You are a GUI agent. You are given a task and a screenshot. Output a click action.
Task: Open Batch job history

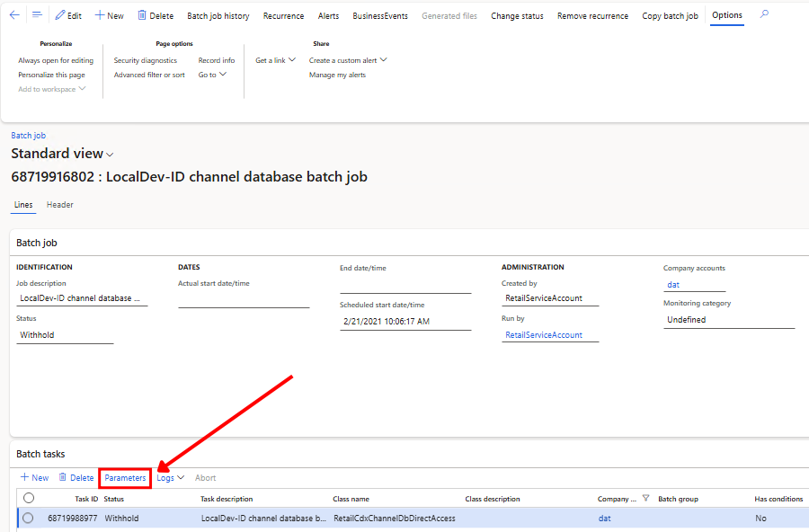(218, 16)
